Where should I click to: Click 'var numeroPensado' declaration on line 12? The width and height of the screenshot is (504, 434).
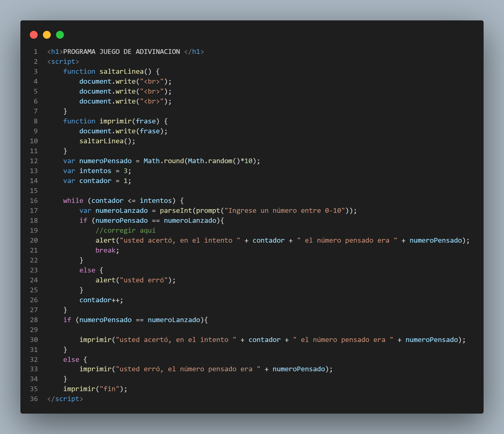click(97, 161)
